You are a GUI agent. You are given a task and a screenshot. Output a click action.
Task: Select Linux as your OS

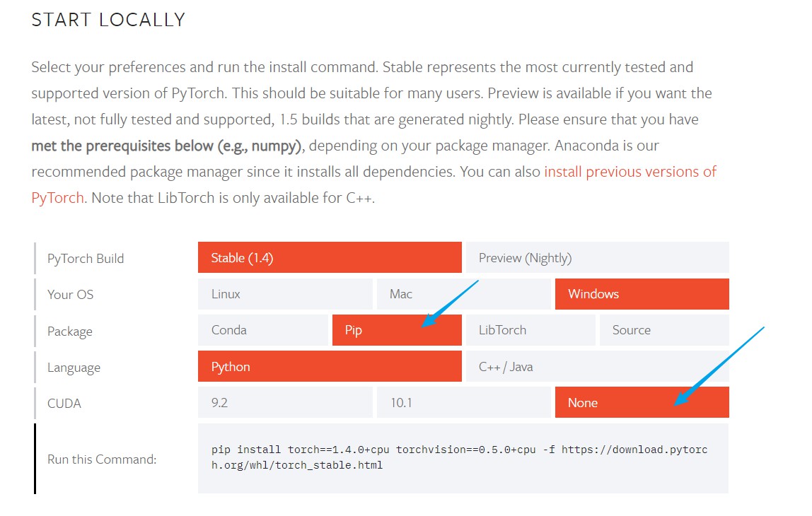[x=285, y=294]
